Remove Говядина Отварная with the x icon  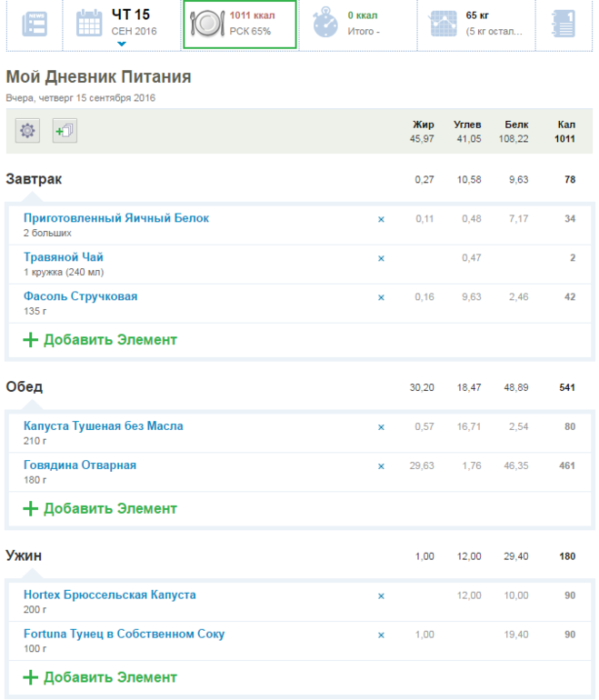(381, 466)
